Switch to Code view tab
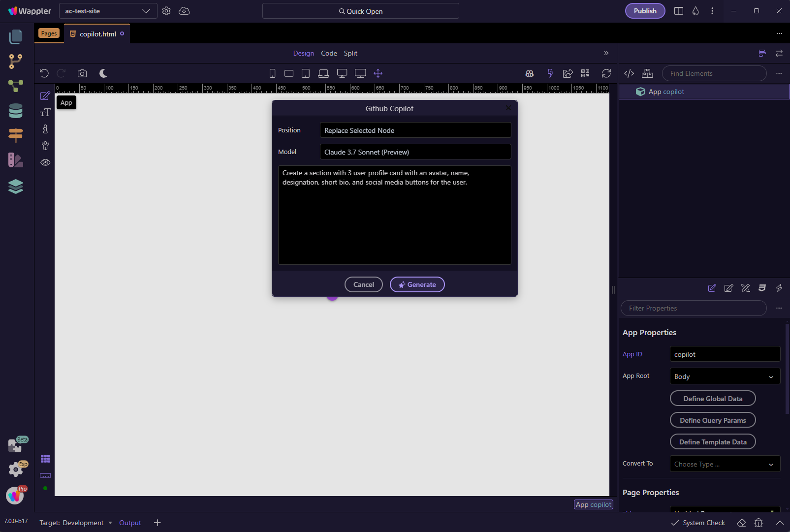Viewport: 790px width, 532px height. pos(329,53)
